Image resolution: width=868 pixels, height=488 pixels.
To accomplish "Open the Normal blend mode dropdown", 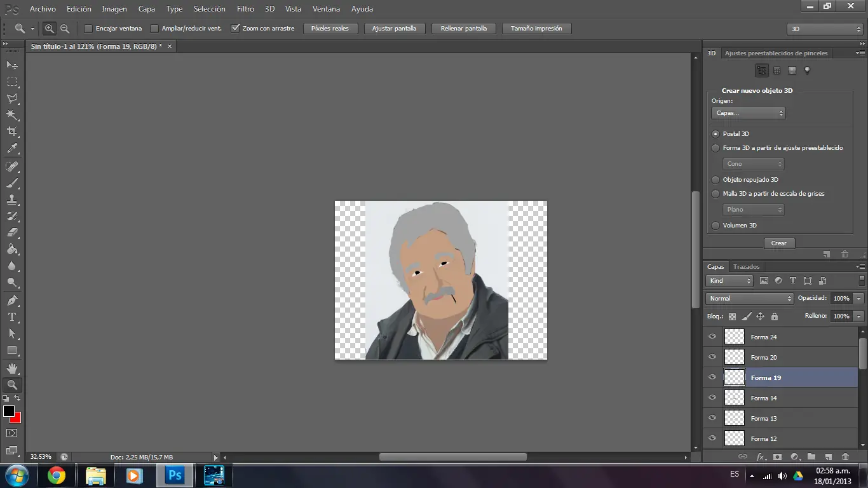I will 750,299.
